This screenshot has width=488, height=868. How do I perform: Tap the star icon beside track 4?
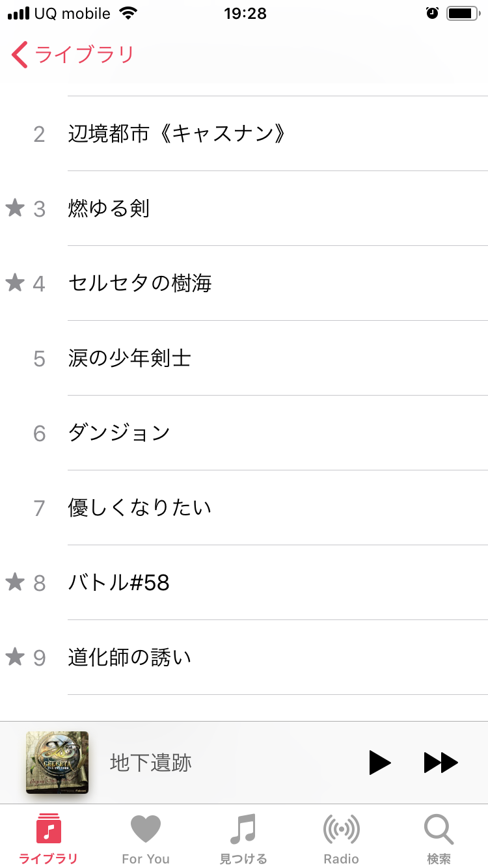click(x=15, y=283)
